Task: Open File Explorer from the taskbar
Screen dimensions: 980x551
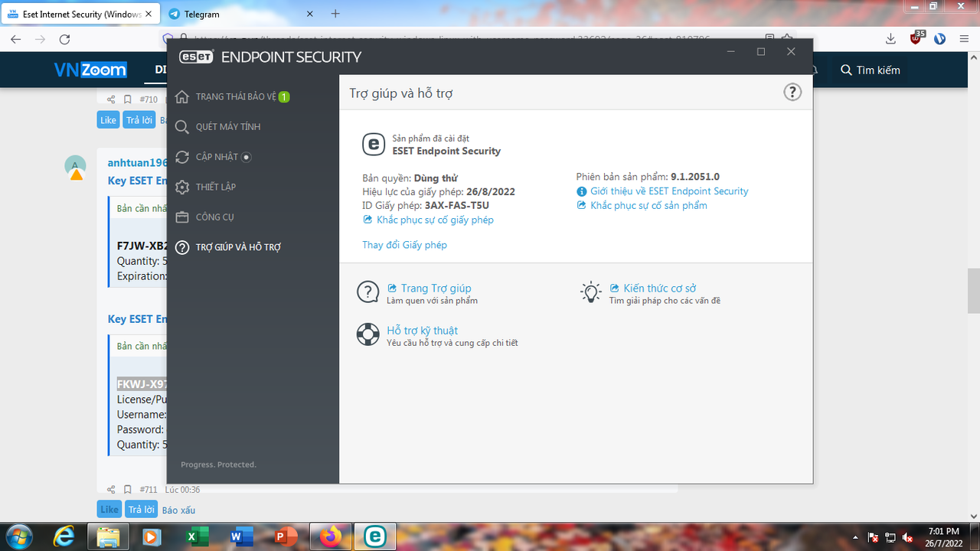Action: pyautogui.click(x=108, y=536)
